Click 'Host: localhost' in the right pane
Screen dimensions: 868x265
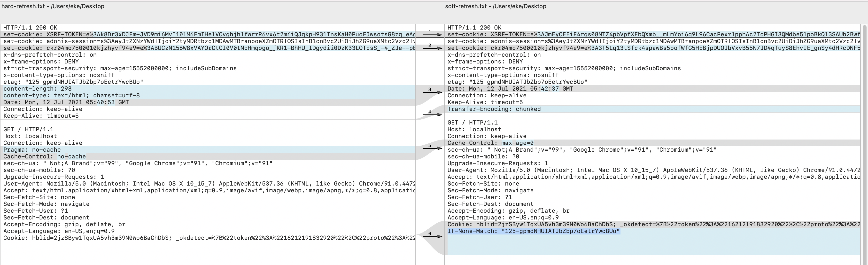point(474,129)
